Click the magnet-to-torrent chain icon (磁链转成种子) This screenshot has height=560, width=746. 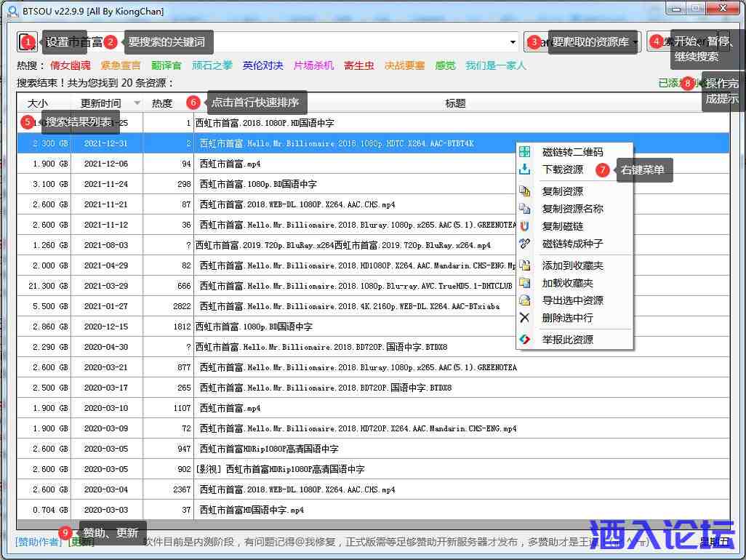tap(525, 244)
